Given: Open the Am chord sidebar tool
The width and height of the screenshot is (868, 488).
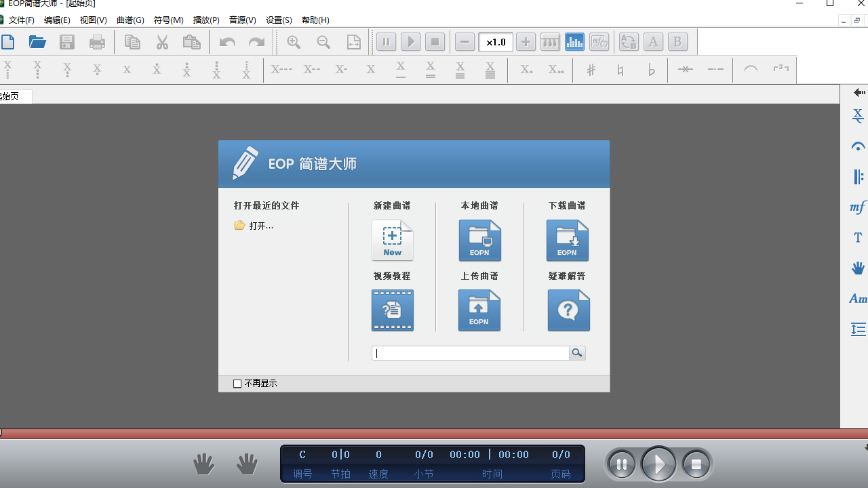Looking at the screenshot, I should (858, 298).
